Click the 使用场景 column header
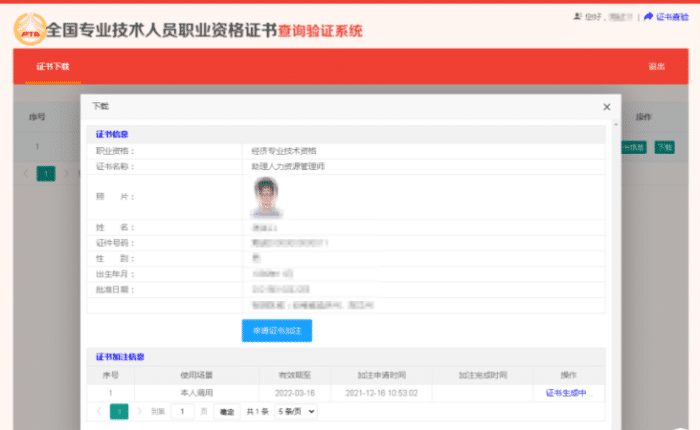The image size is (700, 430). (x=196, y=375)
